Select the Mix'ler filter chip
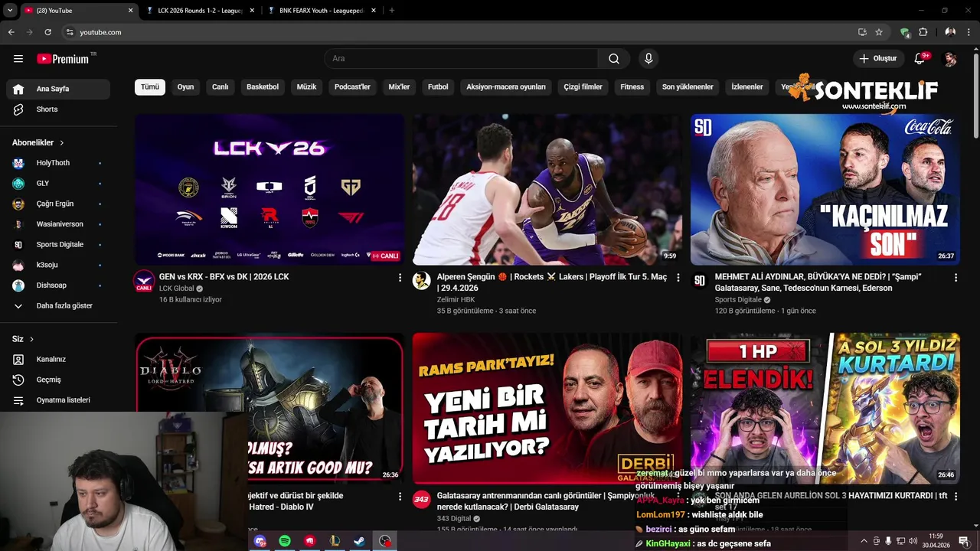Viewport: 980px width, 551px height. (399, 87)
